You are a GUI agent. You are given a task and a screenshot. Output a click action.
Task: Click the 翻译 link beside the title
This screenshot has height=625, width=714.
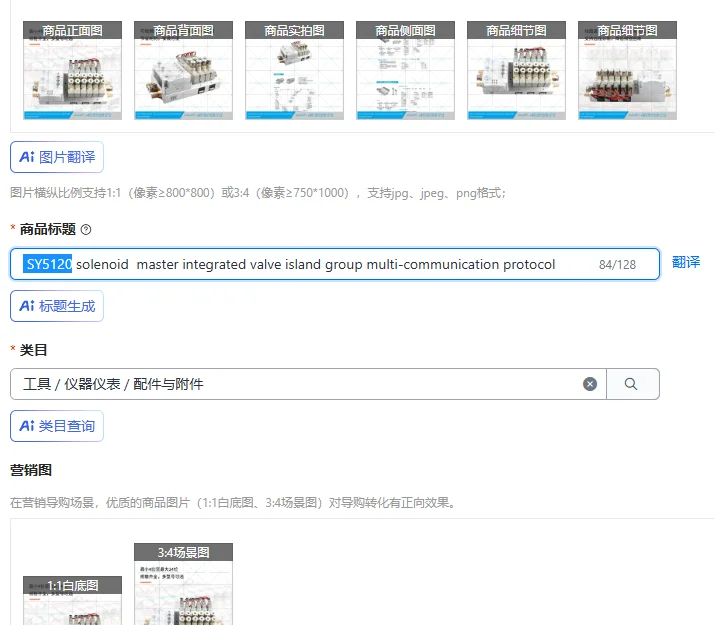[x=686, y=262]
